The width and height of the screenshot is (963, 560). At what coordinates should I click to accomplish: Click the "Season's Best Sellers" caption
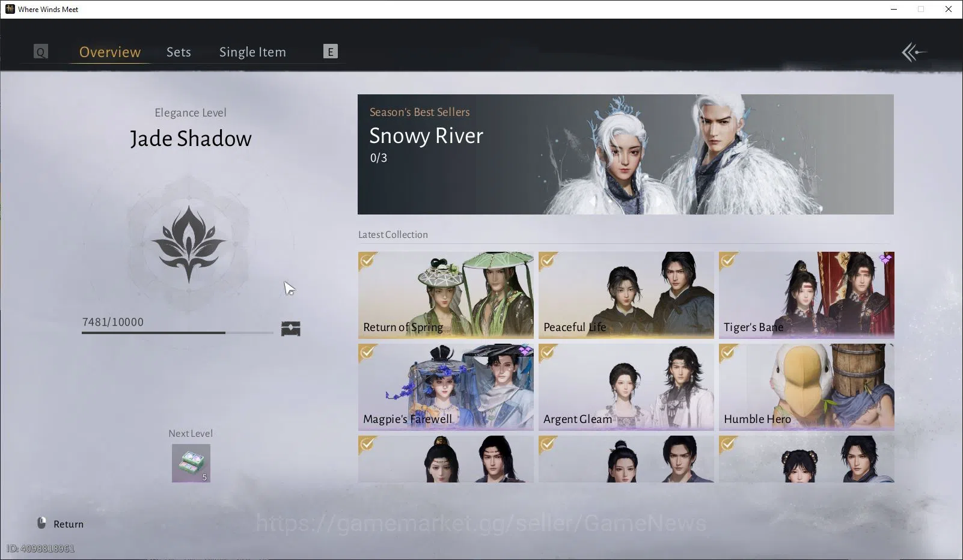(x=420, y=112)
